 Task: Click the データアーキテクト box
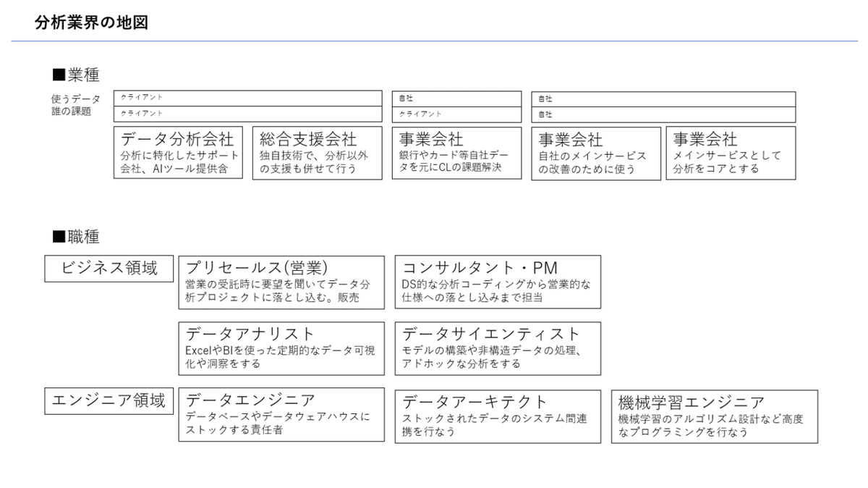click(x=497, y=416)
